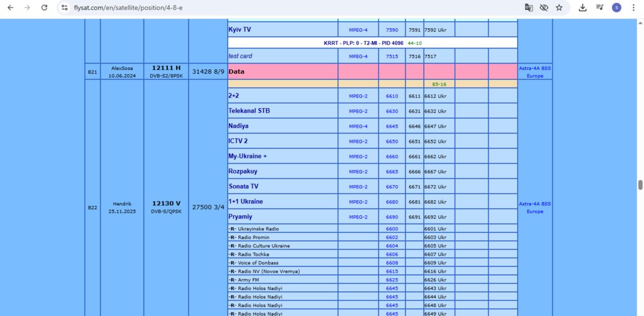The image size is (644, 316).
Task: Reload the flysat page
Action: pyautogui.click(x=45, y=8)
